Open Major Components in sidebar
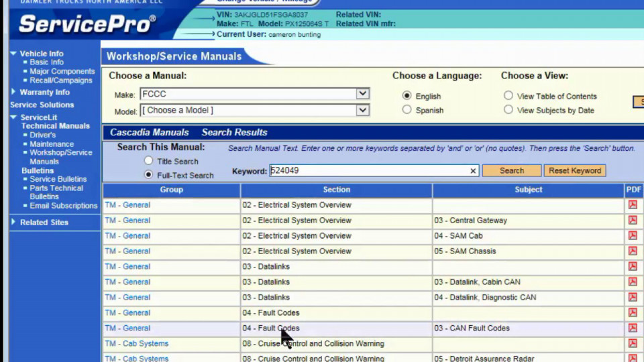 (x=62, y=71)
